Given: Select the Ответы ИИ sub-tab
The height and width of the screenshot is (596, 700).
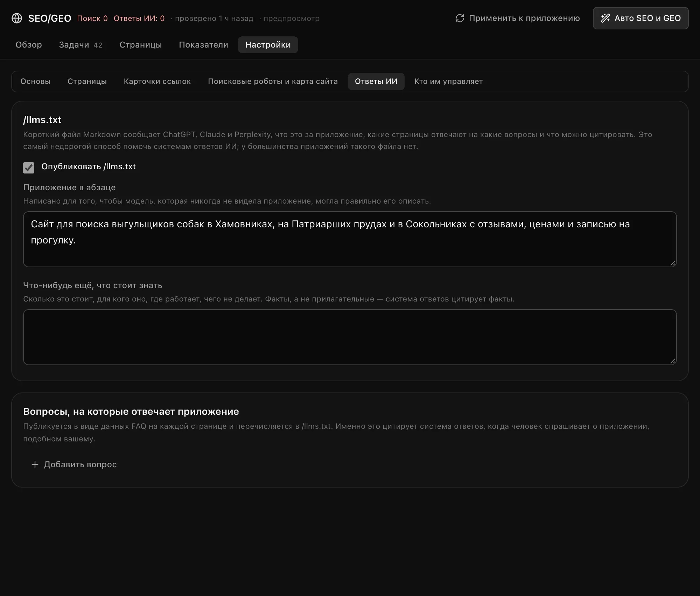Looking at the screenshot, I should 376,81.
